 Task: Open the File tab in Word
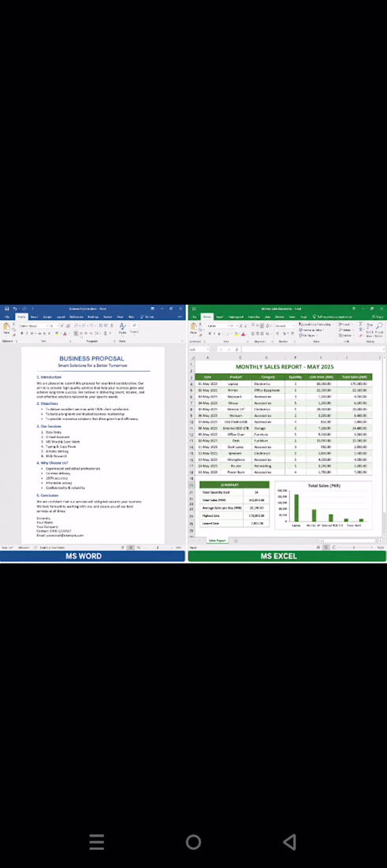click(x=6, y=316)
